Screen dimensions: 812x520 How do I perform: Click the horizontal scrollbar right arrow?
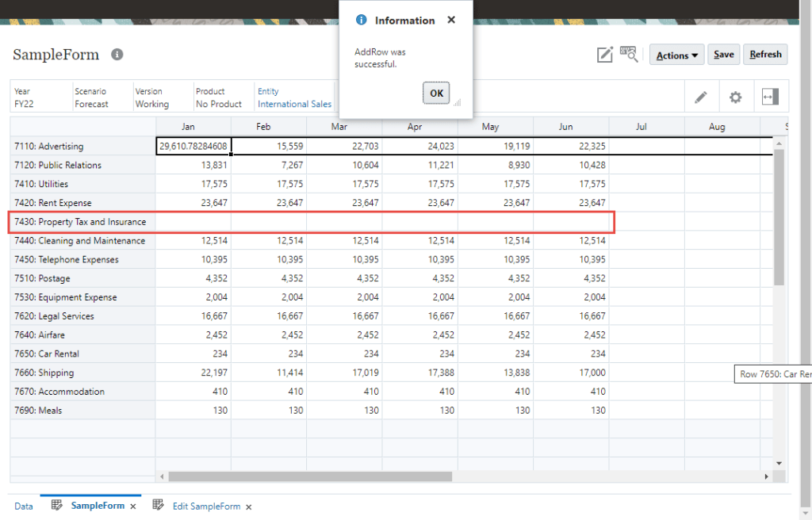766,476
